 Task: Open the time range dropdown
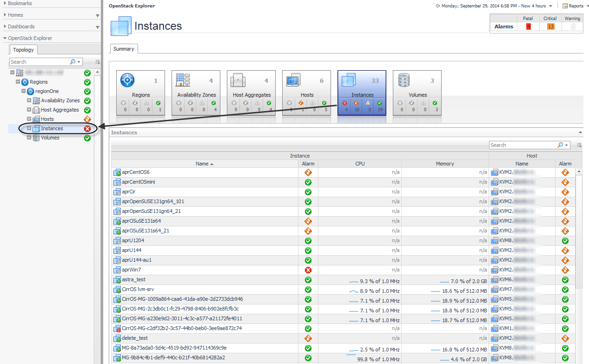tap(550, 6)
